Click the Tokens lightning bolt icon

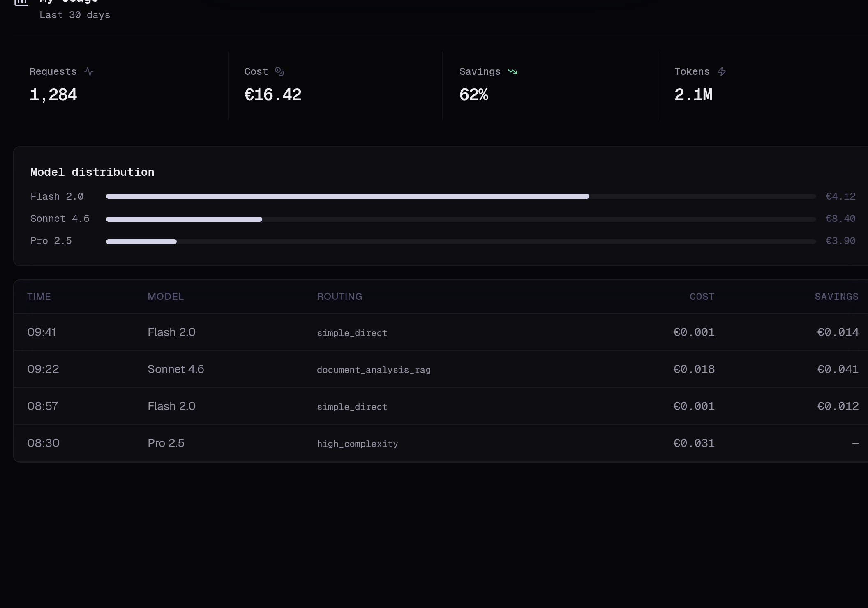[x=722, y=71]
